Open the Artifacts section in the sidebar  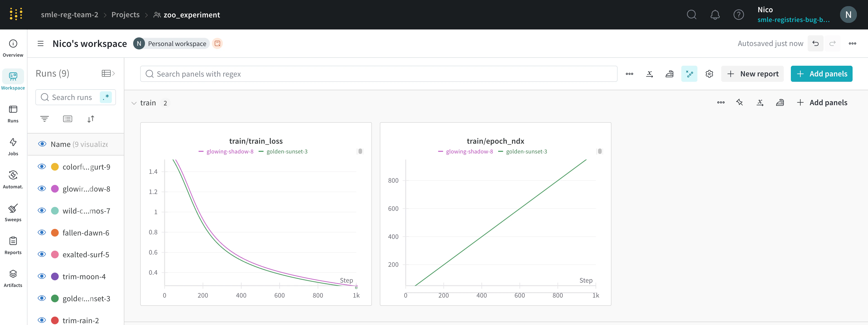[x=13, y=277]
